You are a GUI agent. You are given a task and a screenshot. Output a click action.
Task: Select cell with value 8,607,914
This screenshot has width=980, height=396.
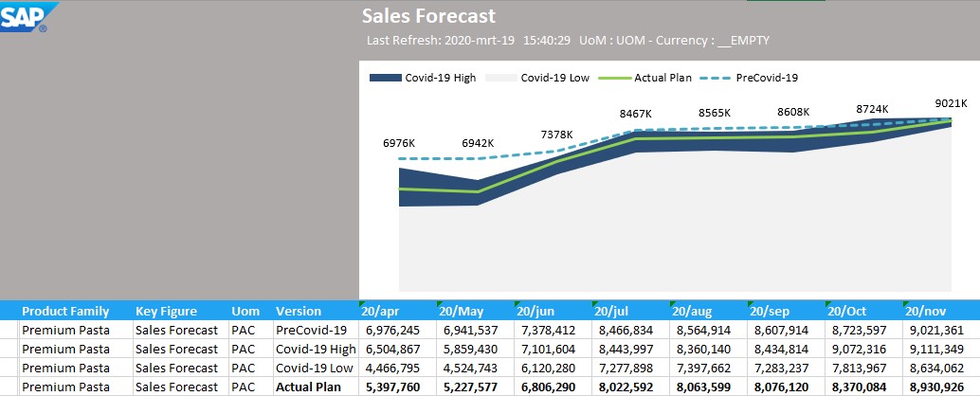point(786,330)
